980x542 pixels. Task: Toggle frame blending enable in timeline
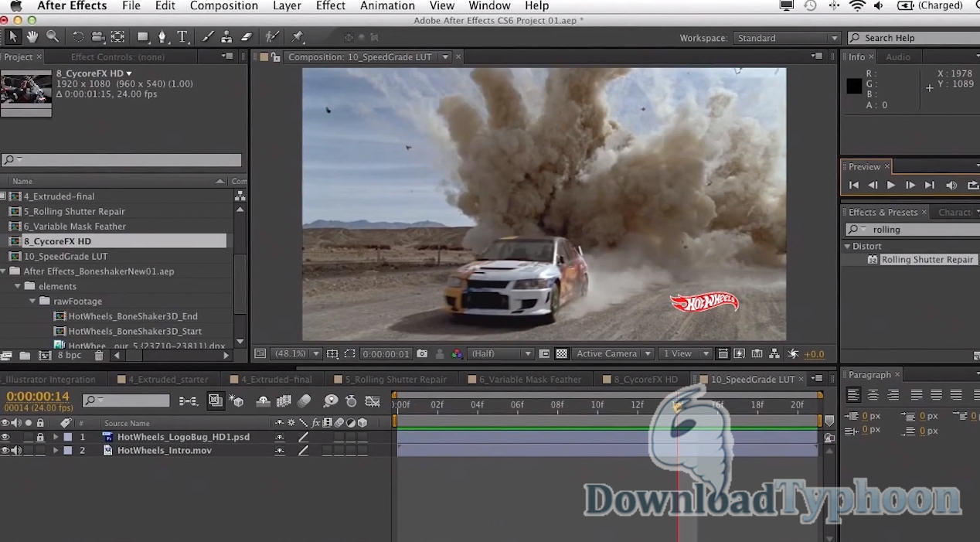coord(284,401)
